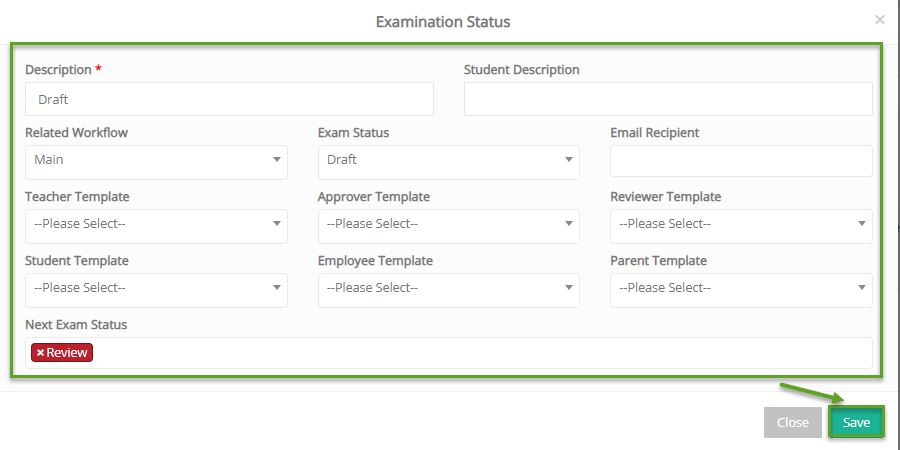Click the empty area of Next Exam Status field
The image size is (900, 450).
pyautogui.click(x=482, y=353)
